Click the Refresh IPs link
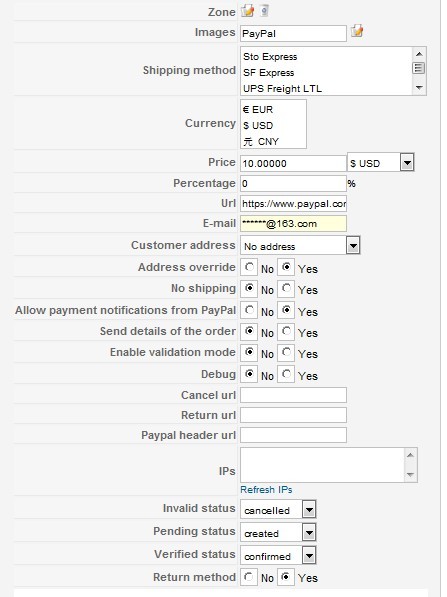 tap(266, 490)
